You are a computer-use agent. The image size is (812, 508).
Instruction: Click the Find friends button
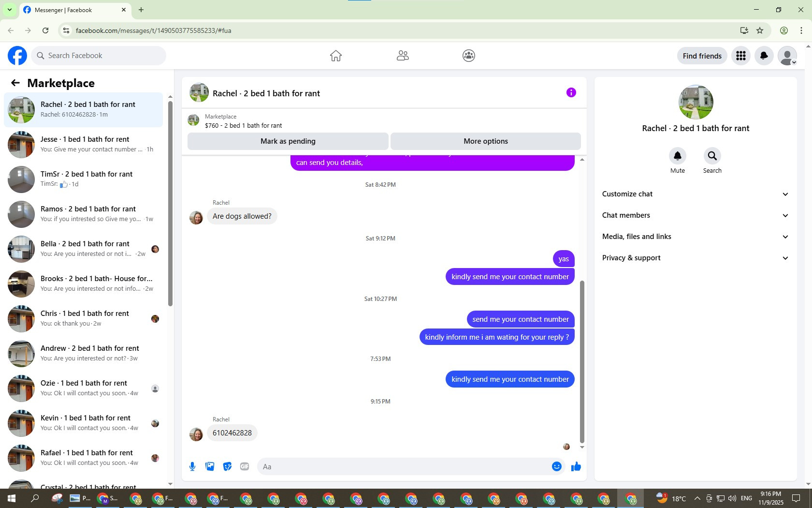tap(702, 56)
